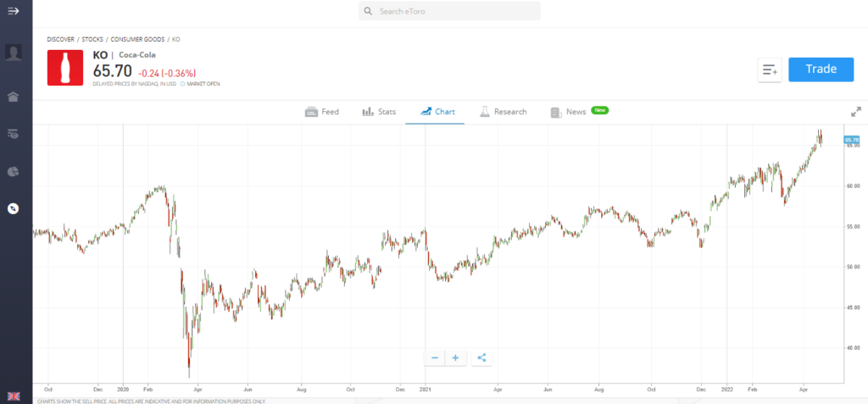Viewport: 868px width, 404px height.
Task: Go to the CONSUMER GOODS breadcrumb
Action: tap(137, 40)
